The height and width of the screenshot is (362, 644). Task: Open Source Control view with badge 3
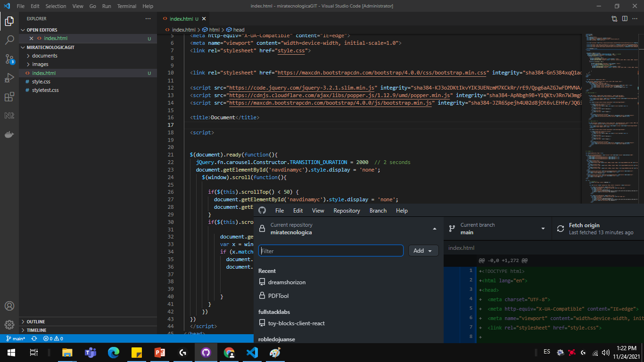click(9, 59)
